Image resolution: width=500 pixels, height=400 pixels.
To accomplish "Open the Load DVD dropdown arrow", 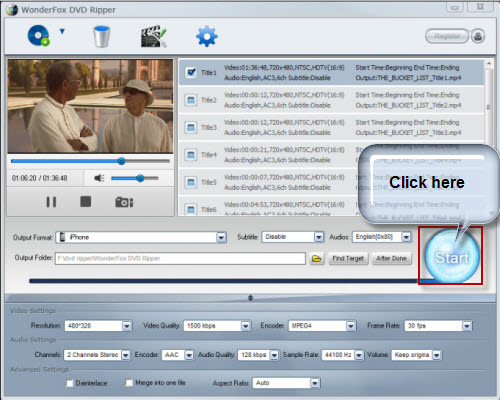I will point(62,32).
